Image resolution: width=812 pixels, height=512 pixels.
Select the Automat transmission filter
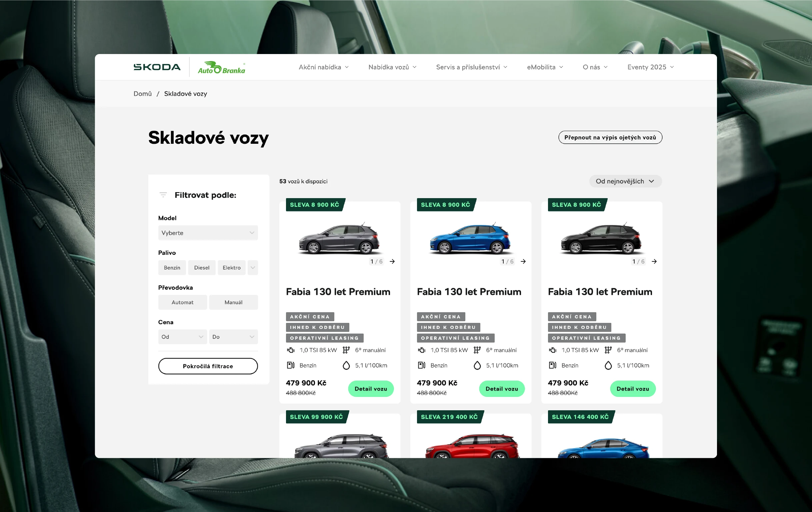pyautogui.click(x=182, y=302)
